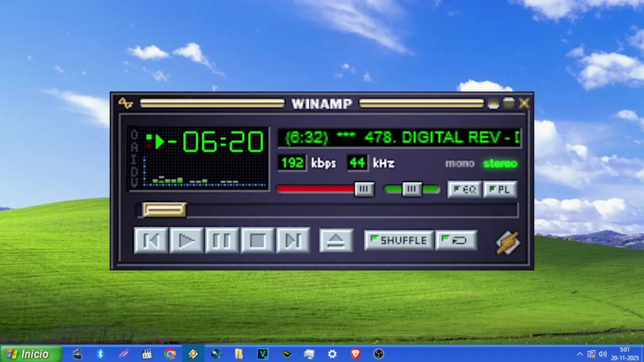Open the globe icon in taskbar
Screen dimensions: 644x362
pyautogui.click(x=216, y=354)
